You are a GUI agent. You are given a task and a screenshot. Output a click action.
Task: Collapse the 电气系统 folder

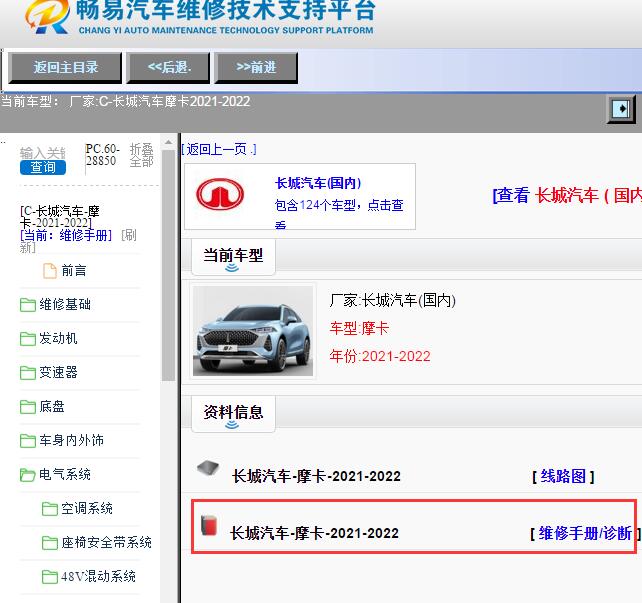tap(65, 474)
